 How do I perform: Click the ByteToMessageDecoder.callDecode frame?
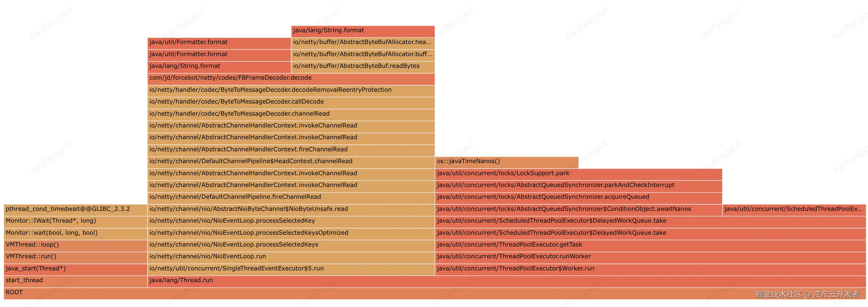tap(291, 103)
